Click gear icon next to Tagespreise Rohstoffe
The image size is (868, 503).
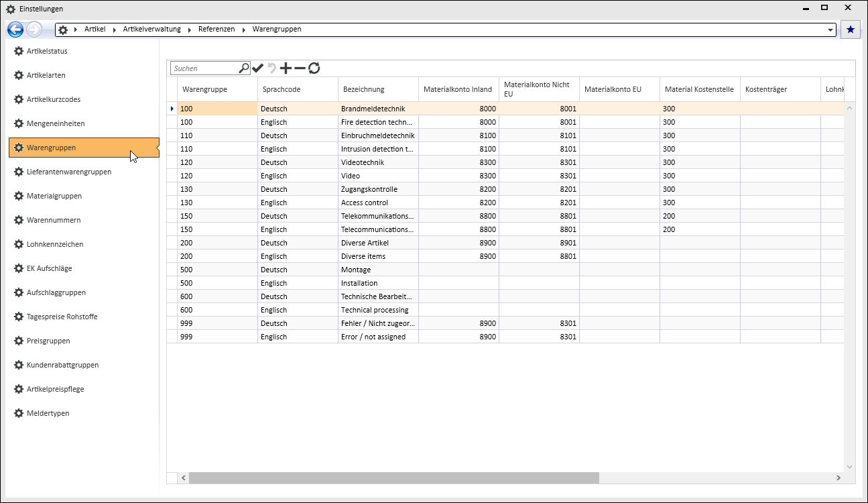tap(19, 317)
